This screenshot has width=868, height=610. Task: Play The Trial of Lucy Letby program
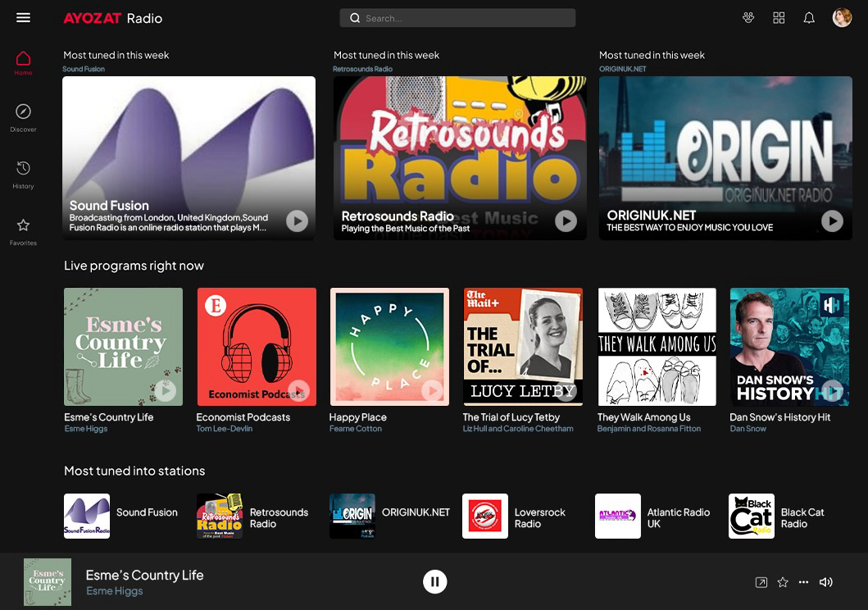point(566,391)
